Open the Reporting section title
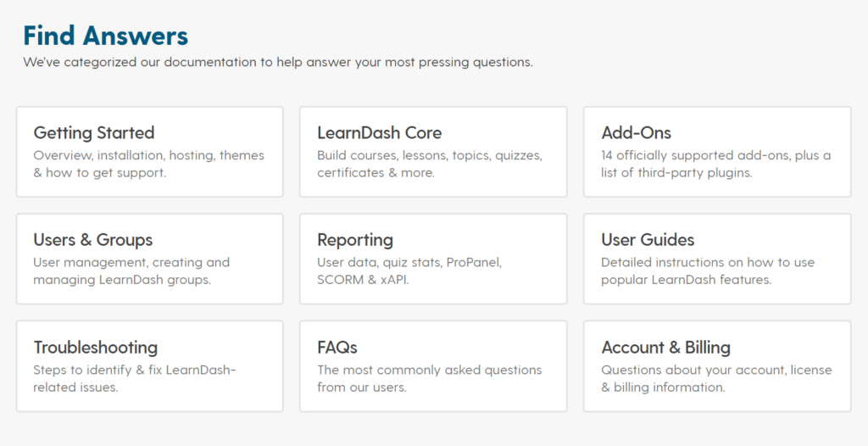 point(355,240)
